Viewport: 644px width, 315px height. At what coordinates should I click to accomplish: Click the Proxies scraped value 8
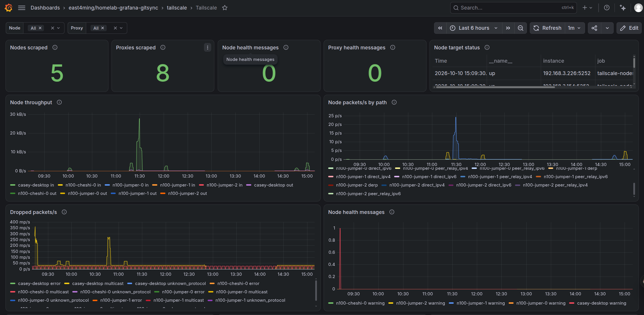click(163, 73)
